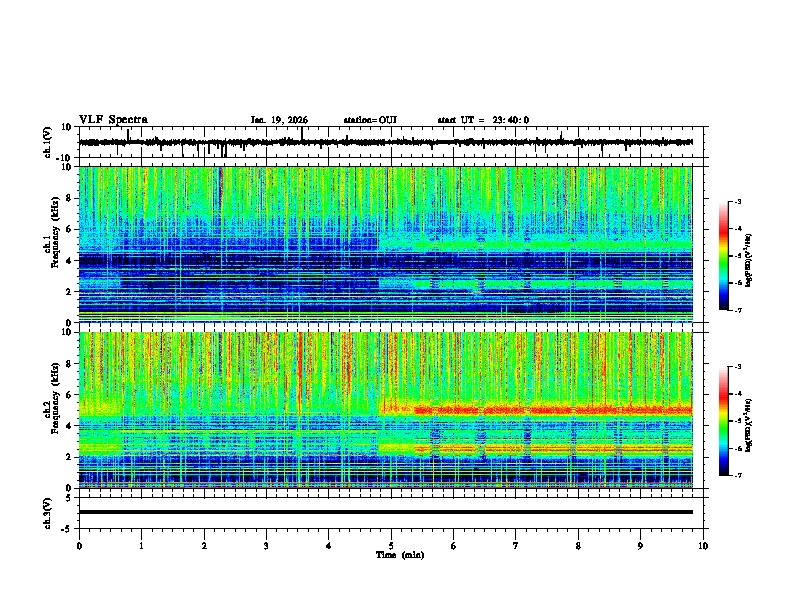This screenshot has height=612, width=792.
Task: Click the ch.2 colorbar units label
Action: tap(749, 425)
